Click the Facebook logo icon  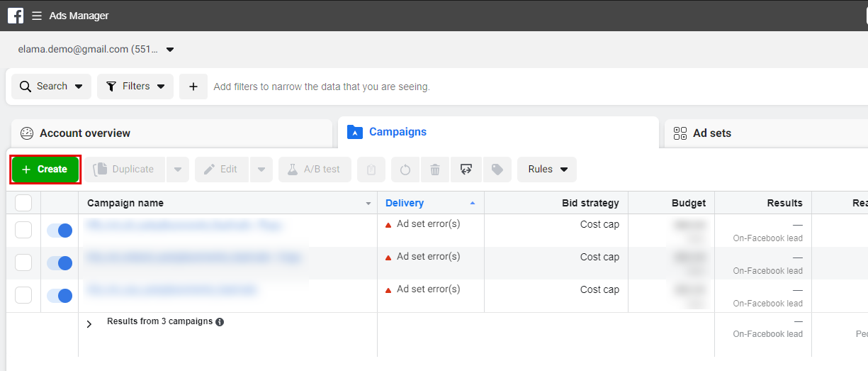tap(16, 16)
